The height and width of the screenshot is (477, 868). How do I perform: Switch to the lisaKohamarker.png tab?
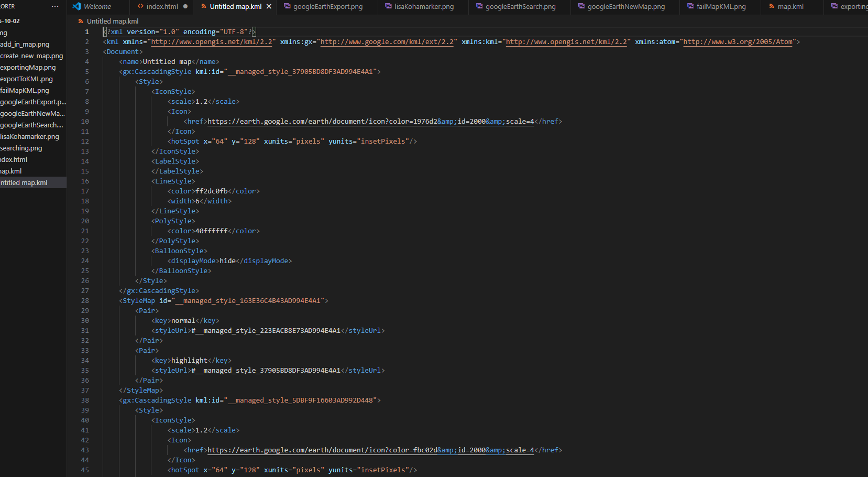(x=424, y=6)
